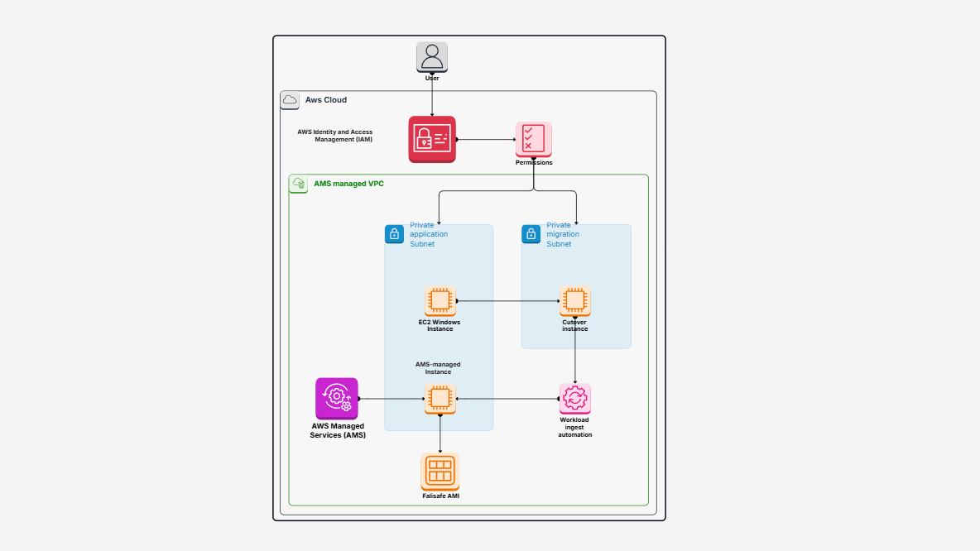
Task: Select the 'Aws Cloud' label
Action: click(325, 100)
